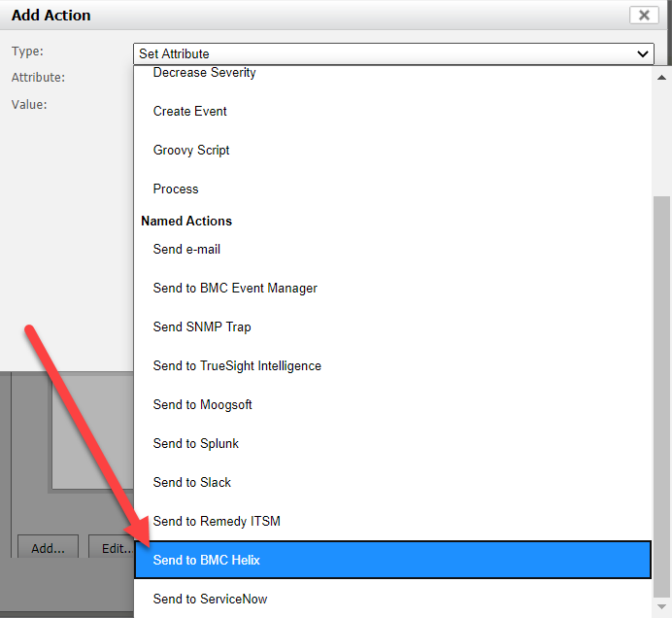The image size is (672, 618).
Task: Select Send to Moogsoft option
Action: tap(392, 405)
